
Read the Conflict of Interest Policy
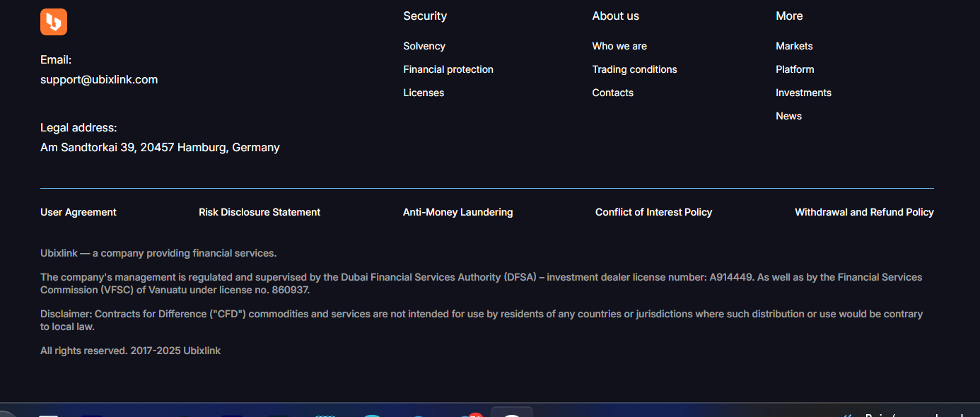(653, 212)
